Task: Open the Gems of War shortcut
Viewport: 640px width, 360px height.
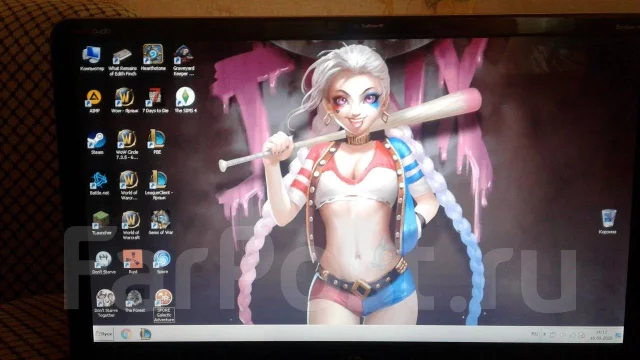Action: (161, 223)
